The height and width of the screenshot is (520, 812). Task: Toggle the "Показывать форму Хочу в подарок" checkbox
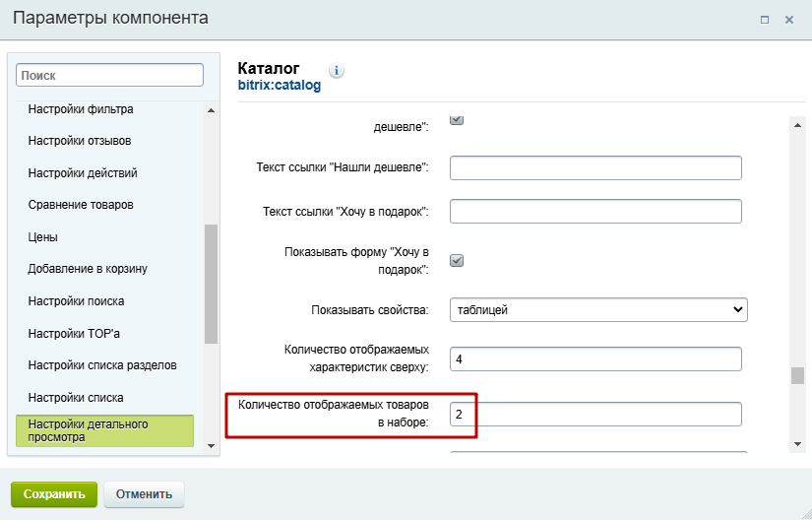(x=457, y=261)
